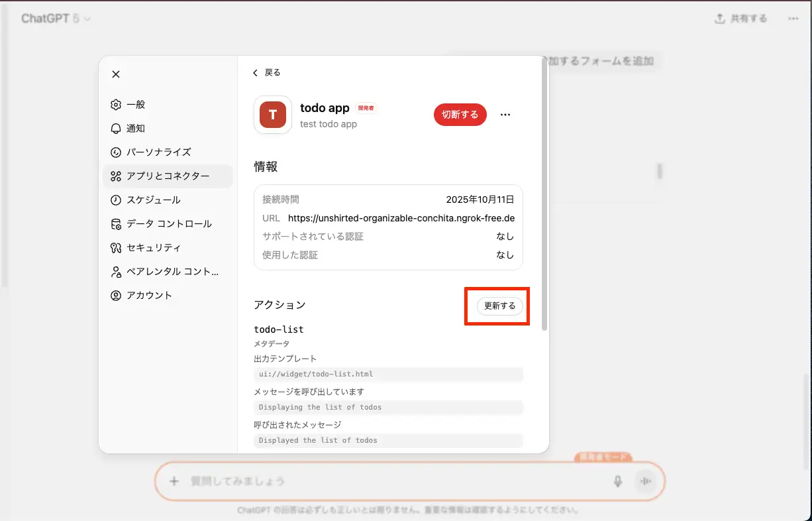Open the ChatGPT 5 model dropdown
The width and height of the screenshot is (812, 521).
pos(56,19)
